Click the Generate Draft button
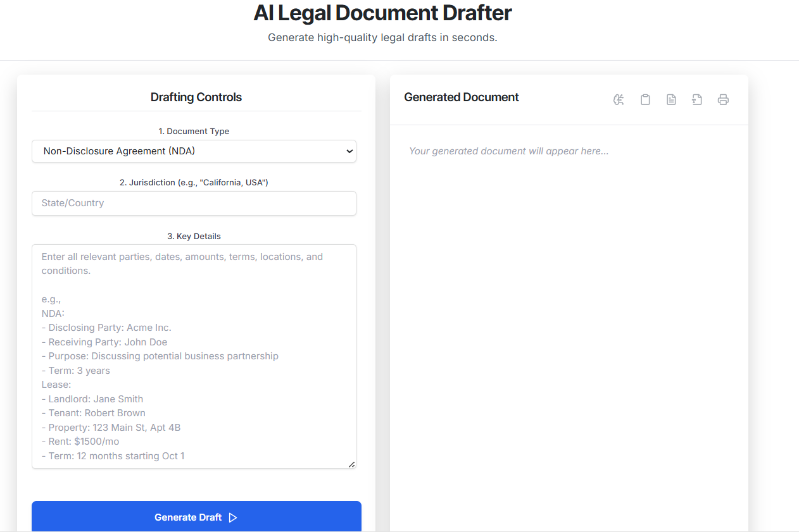This screenshot has width=799, height=532. tap(196, 517)
